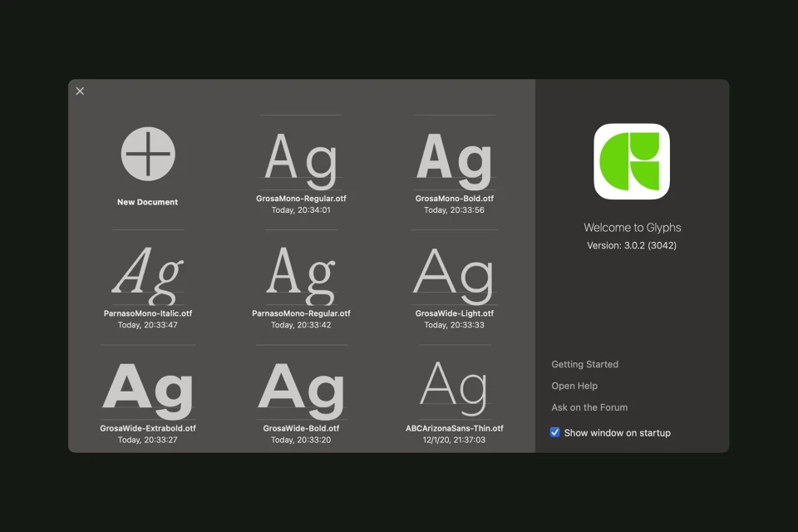This screenshot has height=532, width=798.
Task: Close the Welcome to Glyphs window
Action: tap(80, 91)
